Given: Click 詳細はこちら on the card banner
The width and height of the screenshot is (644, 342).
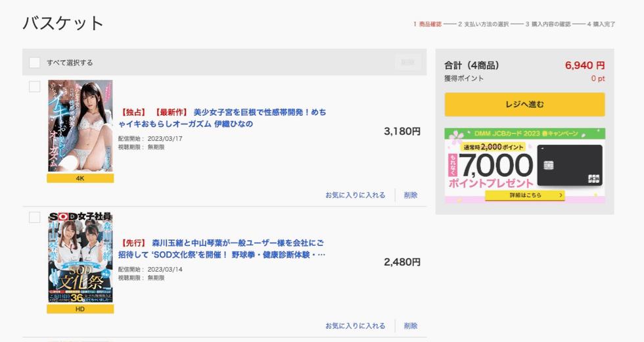Looking at the screenshot, I should [x=524, y=195].
